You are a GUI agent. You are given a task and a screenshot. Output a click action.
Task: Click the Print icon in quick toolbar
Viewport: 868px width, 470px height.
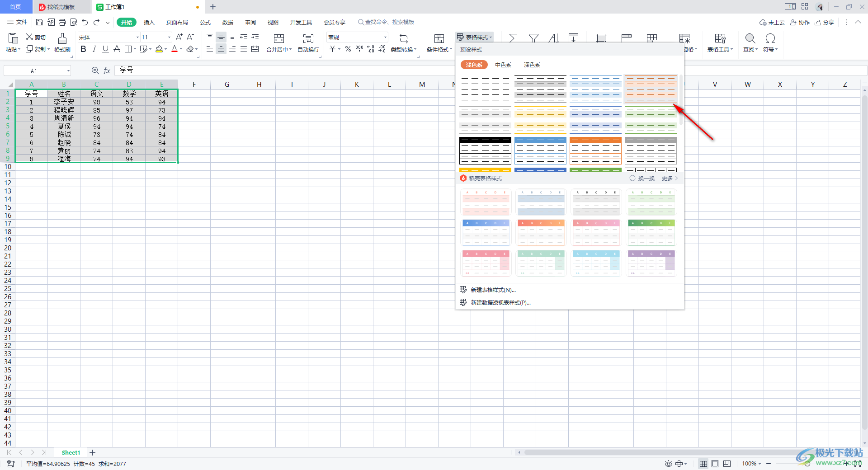pos(62,22)
